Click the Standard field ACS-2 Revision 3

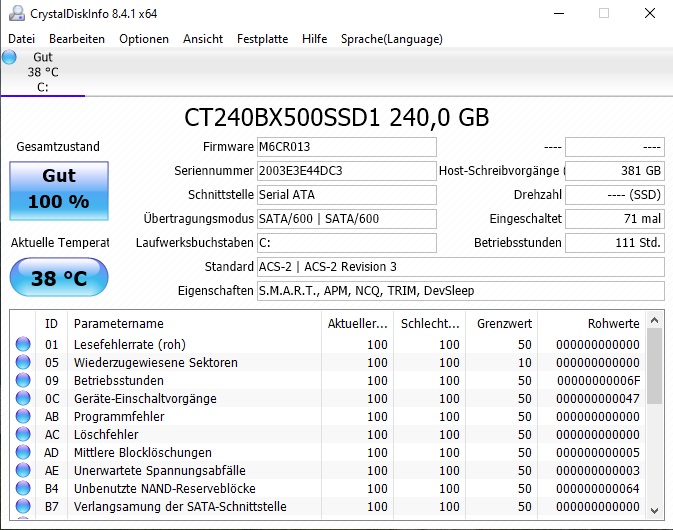[x=461, y=267]
